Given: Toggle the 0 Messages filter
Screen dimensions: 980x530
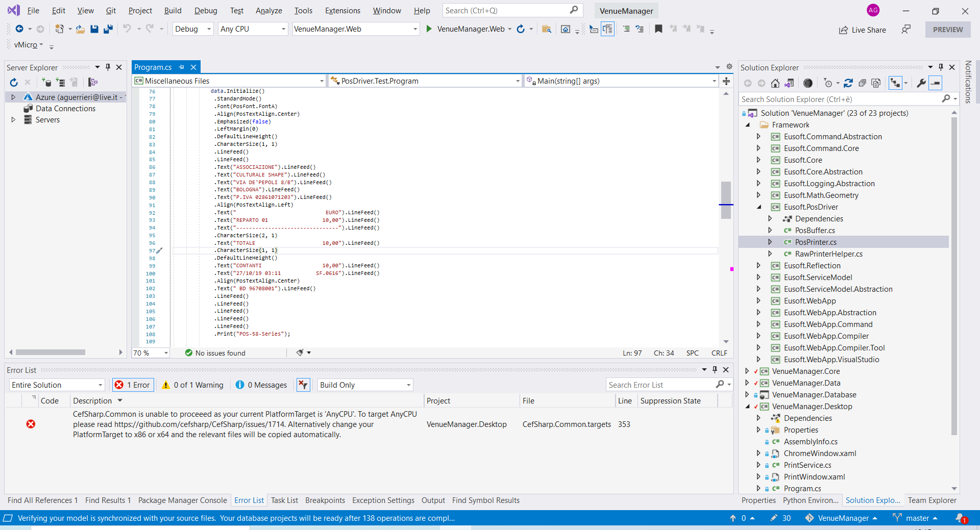Looking at the screenshot, I should pyautogui.click(x=261, y=385).
